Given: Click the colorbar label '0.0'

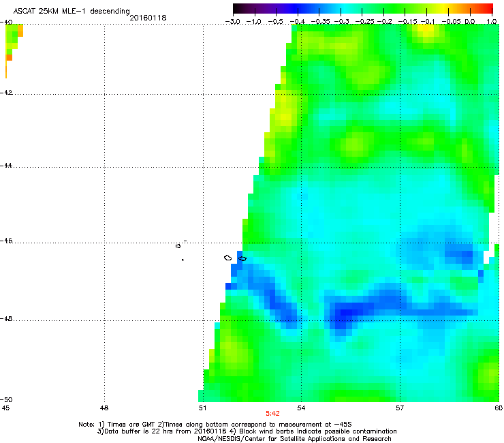Looking at the screenshot, I should pyautogui.click(x=470, y=22).
